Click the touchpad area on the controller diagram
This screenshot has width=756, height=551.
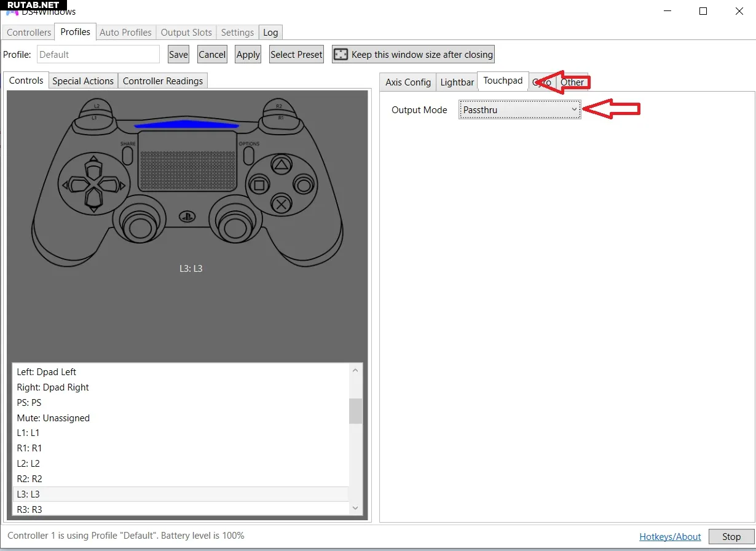187,161
